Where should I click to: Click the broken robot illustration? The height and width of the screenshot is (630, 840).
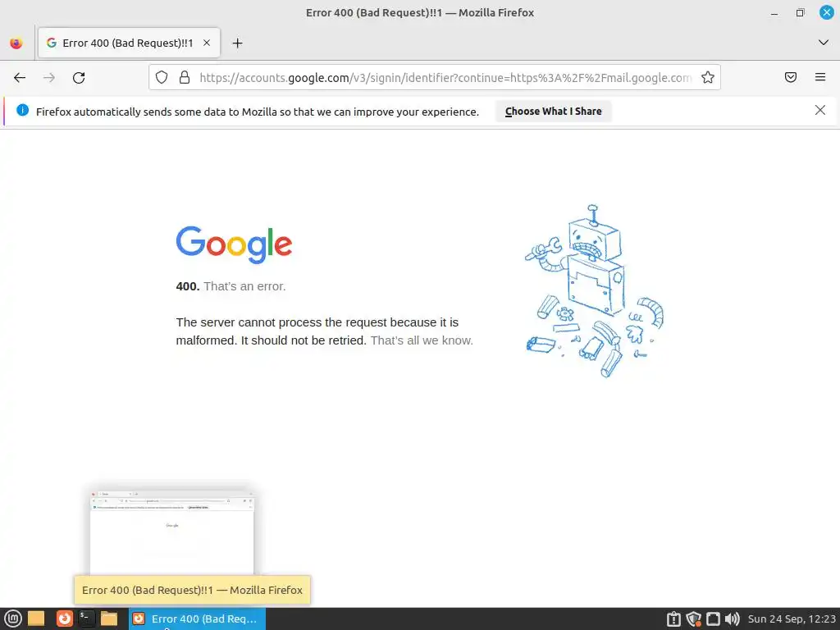(594, 291)
